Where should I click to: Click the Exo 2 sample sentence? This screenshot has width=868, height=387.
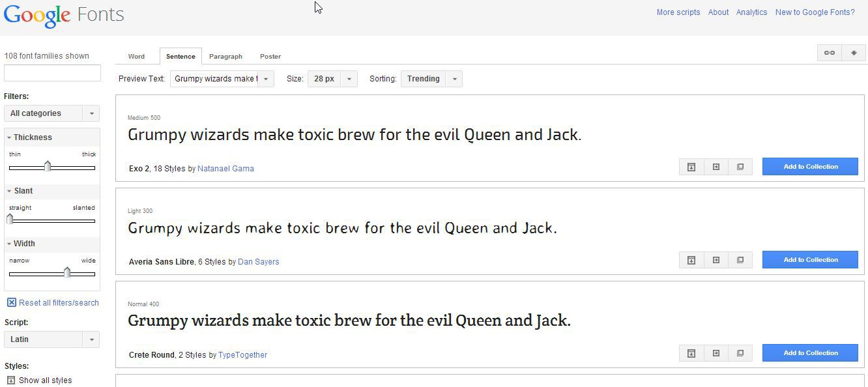coord(354,135)
